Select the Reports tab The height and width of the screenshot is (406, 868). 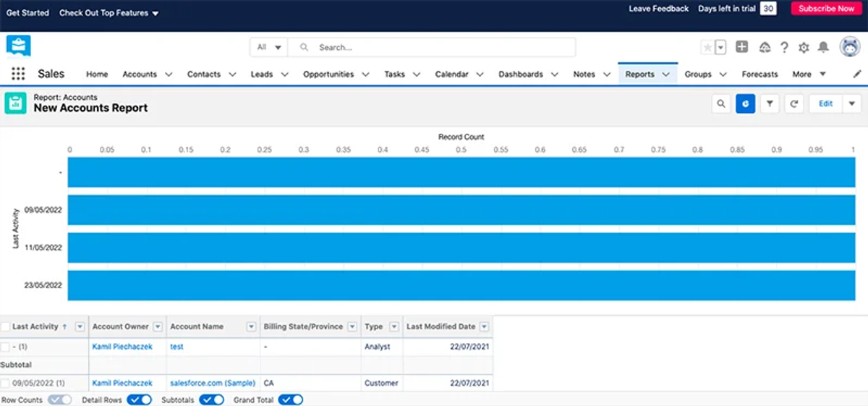[x=640, y=74]
